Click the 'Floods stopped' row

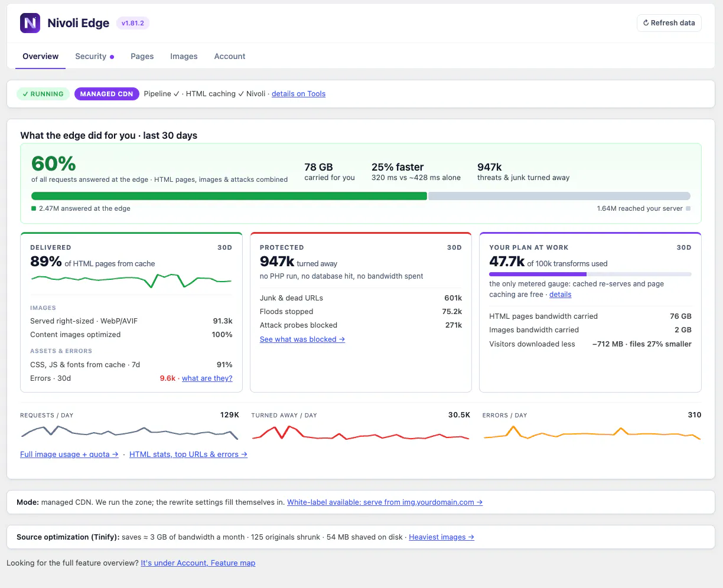pos(361,312)
